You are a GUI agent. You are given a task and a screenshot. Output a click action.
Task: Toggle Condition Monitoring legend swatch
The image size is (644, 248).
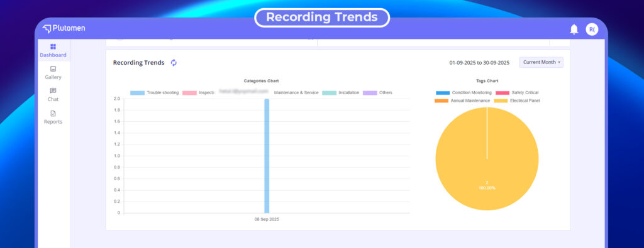pos(443,93)
